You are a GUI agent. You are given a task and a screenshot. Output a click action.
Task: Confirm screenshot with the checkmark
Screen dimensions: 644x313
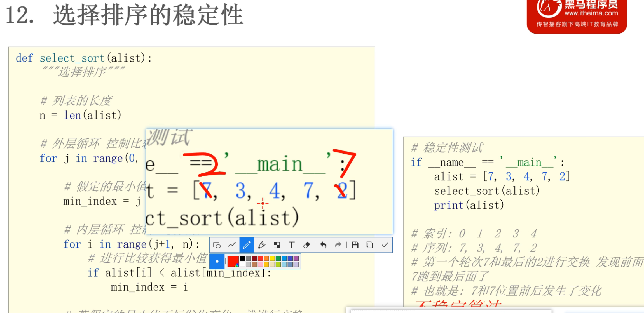385,245
